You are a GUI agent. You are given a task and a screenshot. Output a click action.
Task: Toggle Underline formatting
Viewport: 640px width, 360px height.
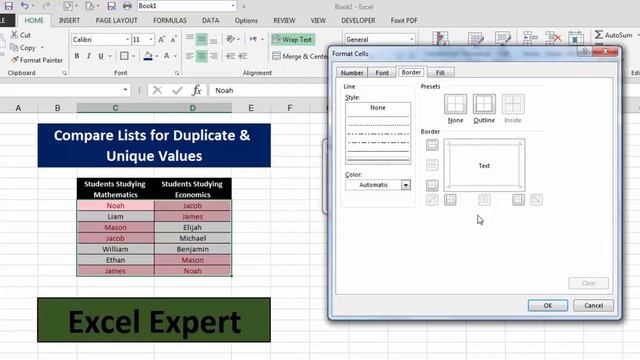click(101, 56)
